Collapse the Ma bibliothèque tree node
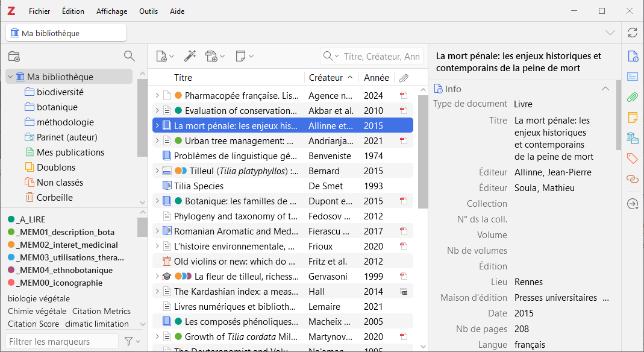Viewport: 644px width, 352px height. coord(10,77)
